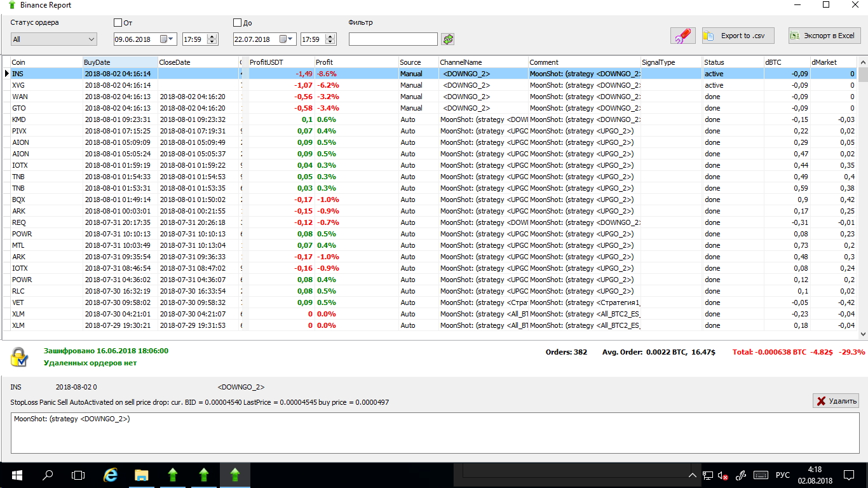Click the pink eraser tool button
Screen dimensions: 868x488
(683, 36)
